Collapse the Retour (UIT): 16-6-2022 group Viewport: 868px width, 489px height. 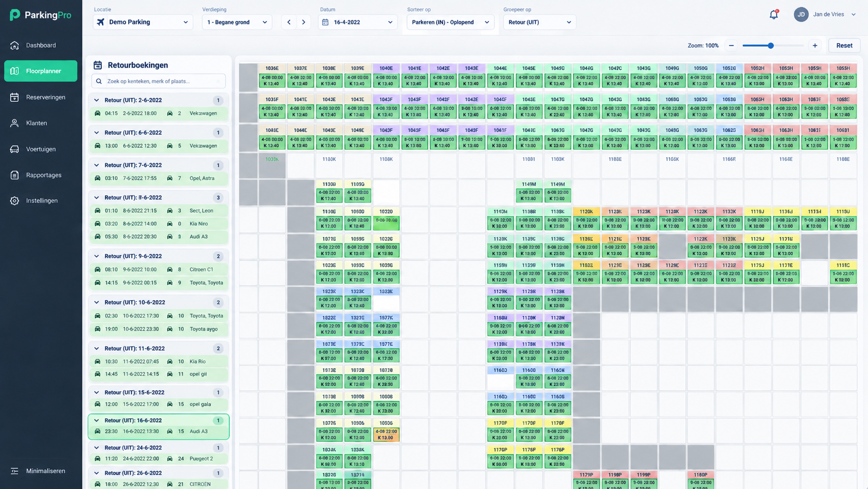(x=97, y=420)
